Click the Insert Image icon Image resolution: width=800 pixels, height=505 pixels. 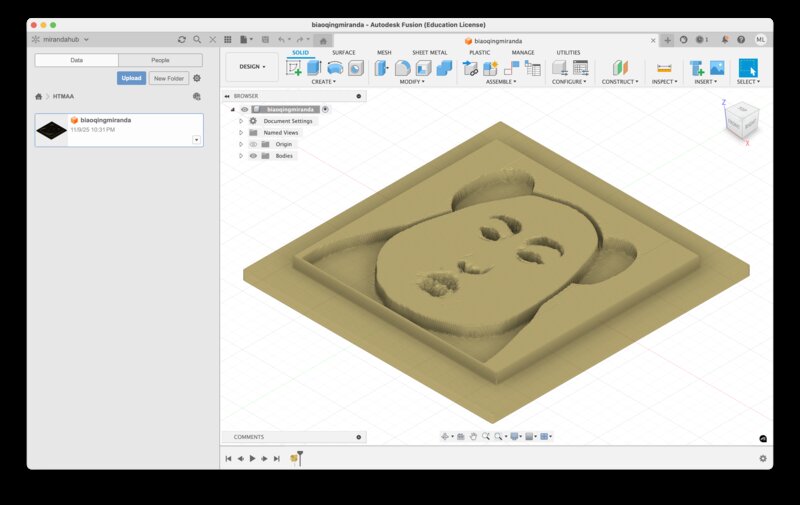pos(717,68)
